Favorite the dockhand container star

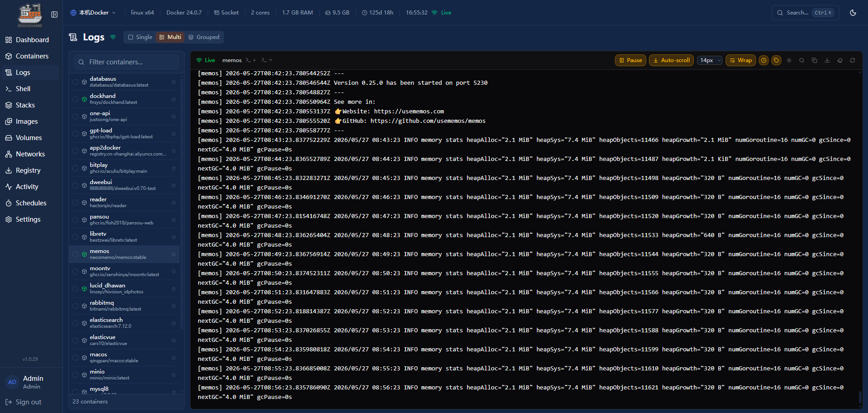tap(174, 99)
